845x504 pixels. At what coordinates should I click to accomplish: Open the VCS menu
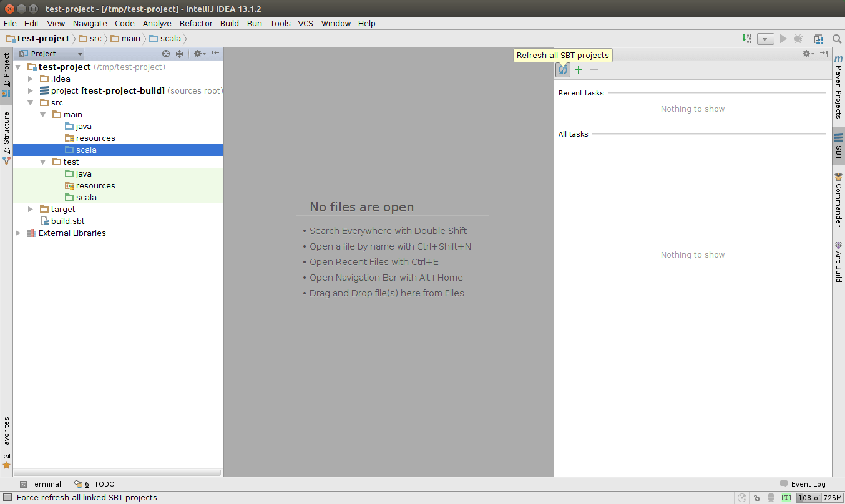pyautogui.click(x=305, y=23)
